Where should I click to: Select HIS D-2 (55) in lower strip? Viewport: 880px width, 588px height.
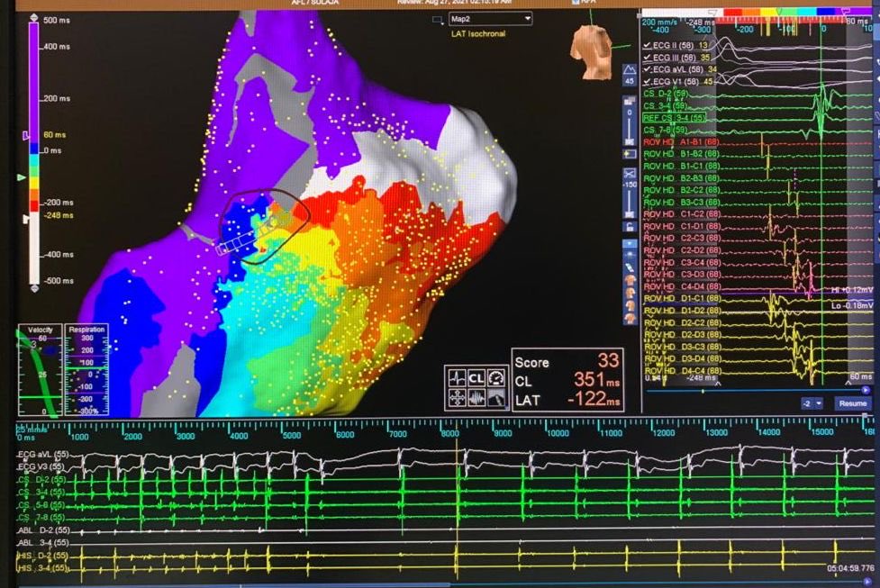pos(42,555)
